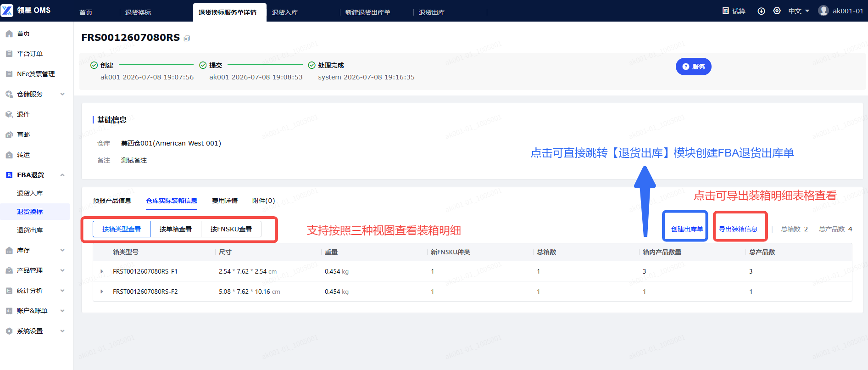Click the 测试备注 remark text

(x=134, y=160)
